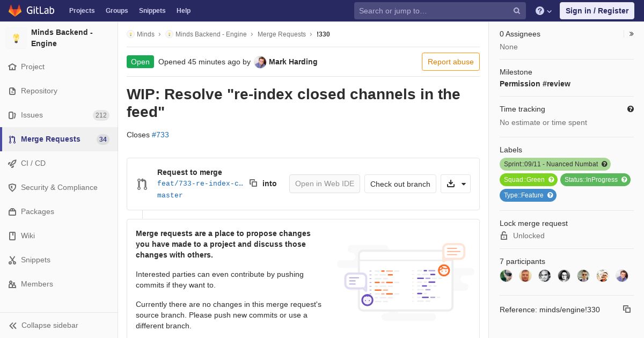
Task: Click the Snippets scissors icon in sidebar
Action: pos(12,260)
